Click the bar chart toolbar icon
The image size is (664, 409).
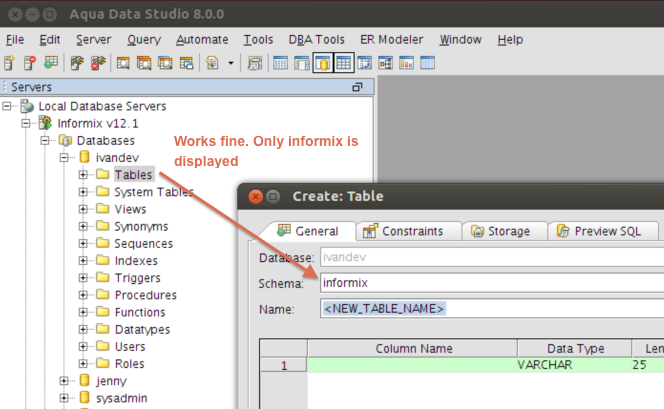point(407,63)
